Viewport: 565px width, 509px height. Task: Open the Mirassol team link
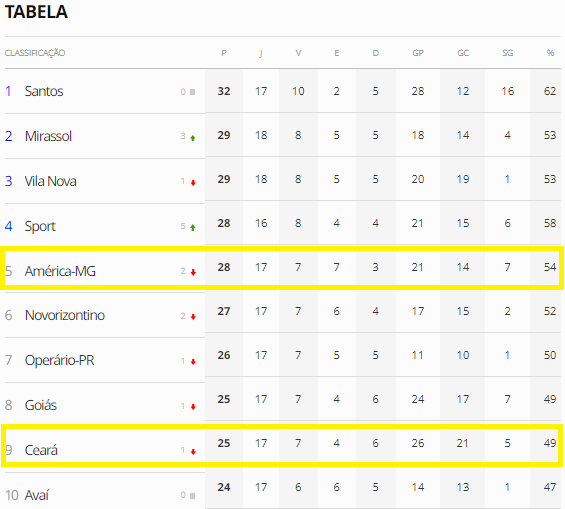pyautogui.click(x=48, y=136)
